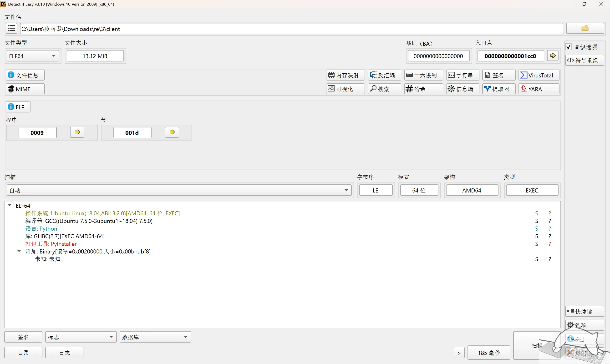This screenshot has width=610, height=364.
Task: Click the 日志 log button
Action: pyautogui.click(x=64, y=353)
